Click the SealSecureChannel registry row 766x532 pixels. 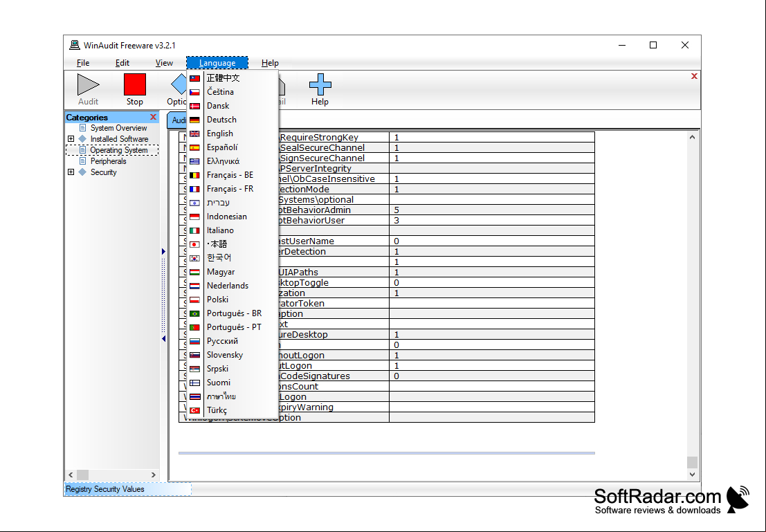[x=387, y=148]
